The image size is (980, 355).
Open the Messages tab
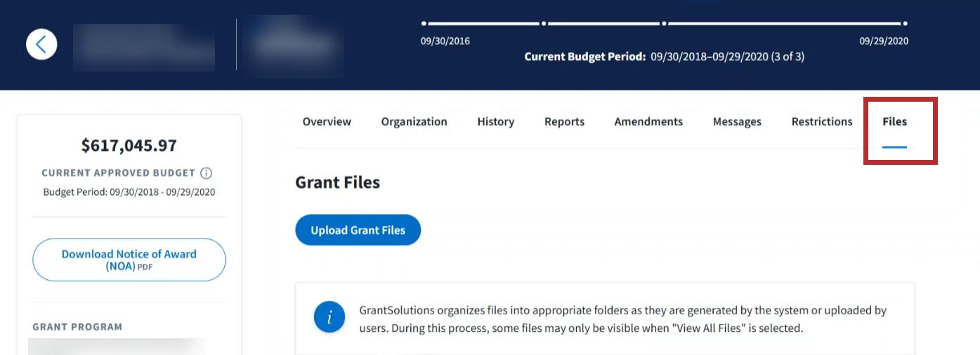(737, 121)
